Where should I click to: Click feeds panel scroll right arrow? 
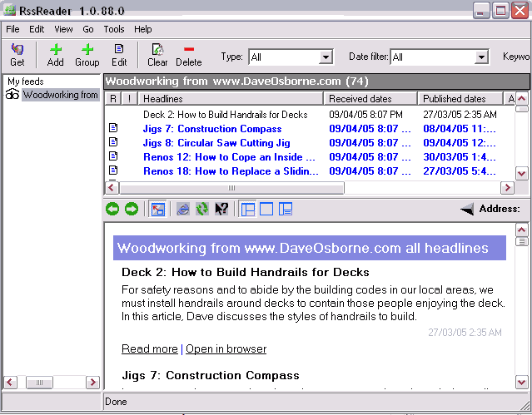[92, 383]
